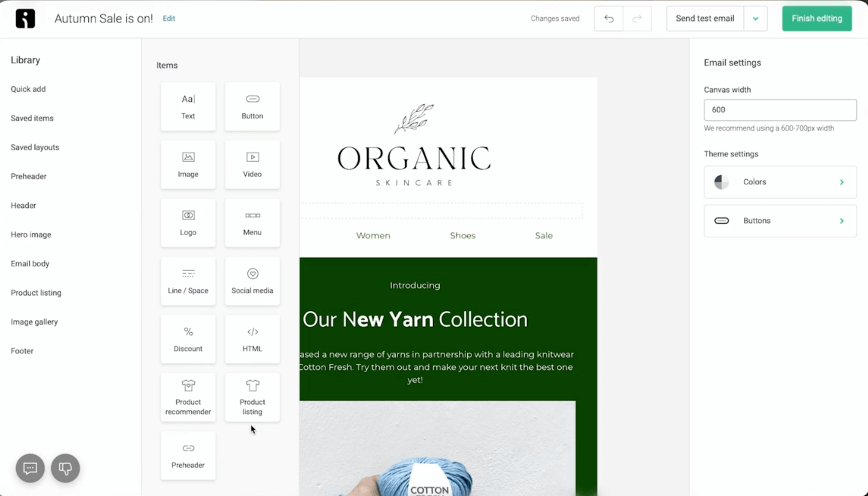The image size is (868, 496).
Task: Add a Product listing item card
Action: pos(252,398)
